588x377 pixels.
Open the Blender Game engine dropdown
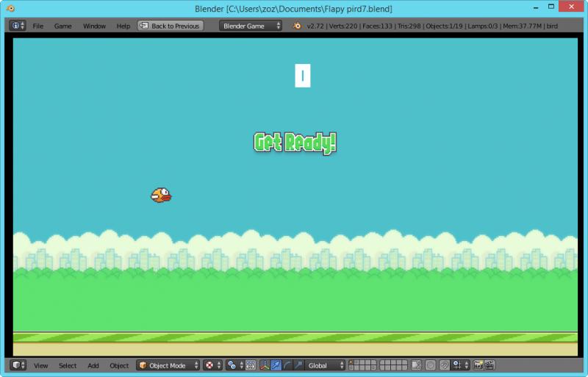point(251,26)
